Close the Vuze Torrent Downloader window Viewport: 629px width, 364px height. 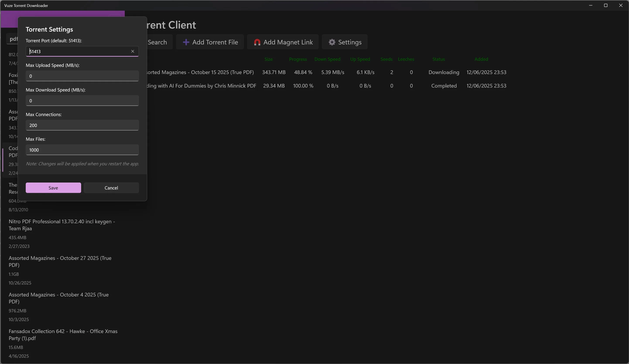pyautogui.click(x=621, y=5)
